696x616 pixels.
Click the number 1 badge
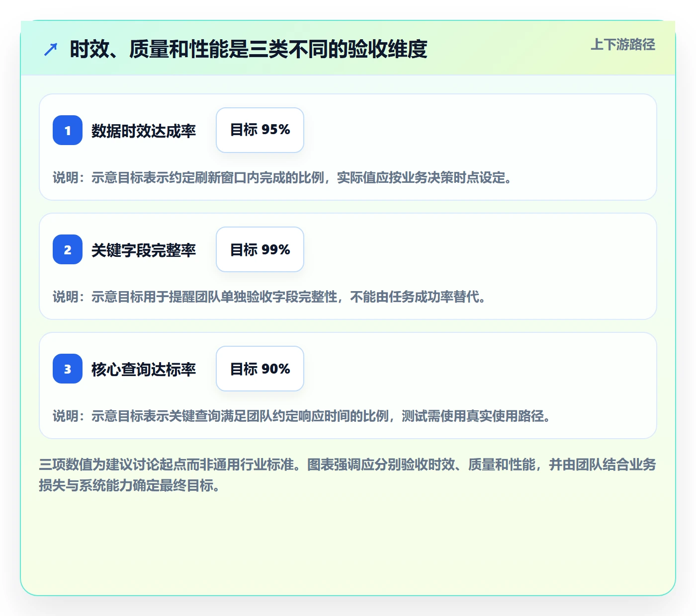68,130
